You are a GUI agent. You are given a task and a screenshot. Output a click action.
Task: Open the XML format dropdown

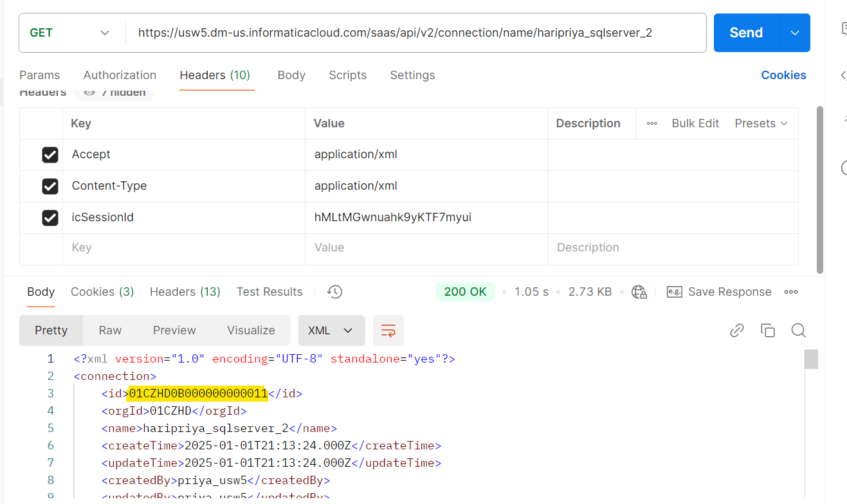(331, 330)
